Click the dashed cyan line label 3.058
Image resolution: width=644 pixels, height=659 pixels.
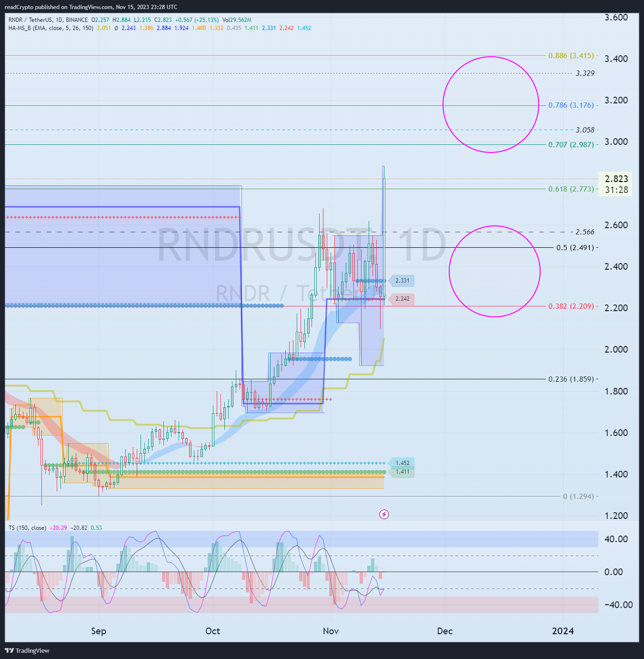[585, 130]
